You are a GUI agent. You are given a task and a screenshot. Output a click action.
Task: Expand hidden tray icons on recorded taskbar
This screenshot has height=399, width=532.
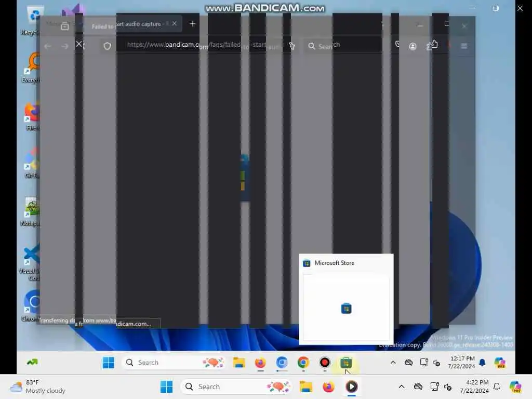[393, 362]
